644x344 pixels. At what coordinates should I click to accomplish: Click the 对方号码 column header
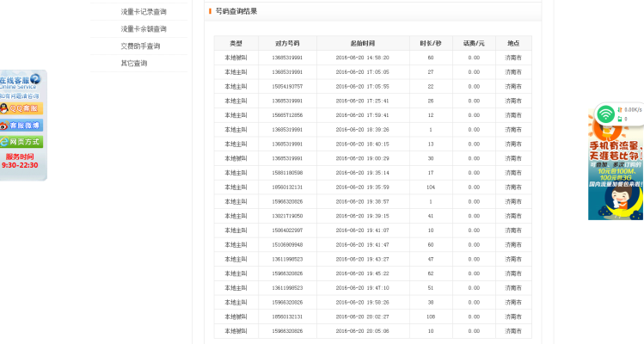click(x=287, y=43)
